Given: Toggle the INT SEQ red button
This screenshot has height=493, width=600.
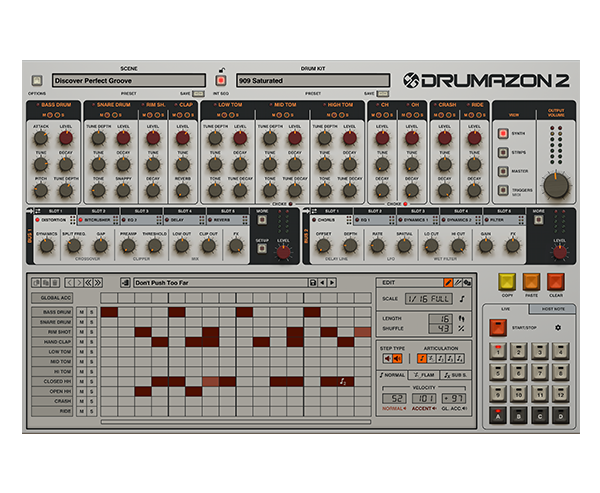Looking at the screenshot, I should (x=221, y=80).
